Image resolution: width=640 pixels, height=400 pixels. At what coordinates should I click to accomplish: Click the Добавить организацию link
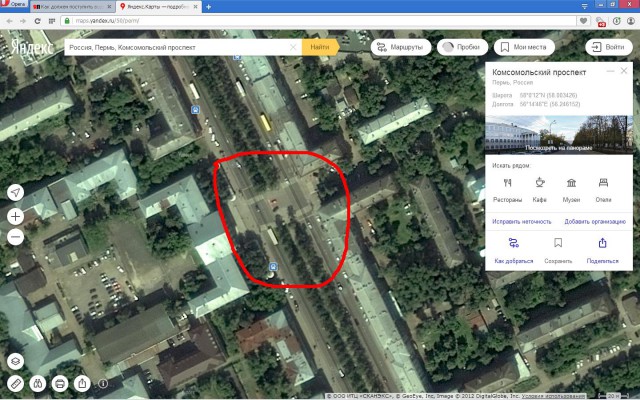[595, 222]
